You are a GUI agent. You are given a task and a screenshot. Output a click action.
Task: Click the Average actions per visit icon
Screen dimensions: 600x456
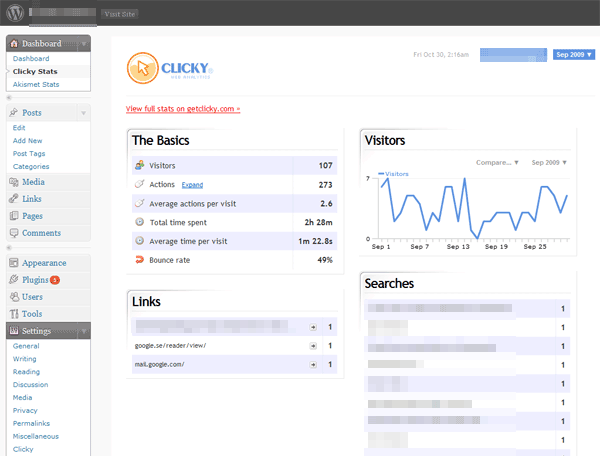coord(140,203)
